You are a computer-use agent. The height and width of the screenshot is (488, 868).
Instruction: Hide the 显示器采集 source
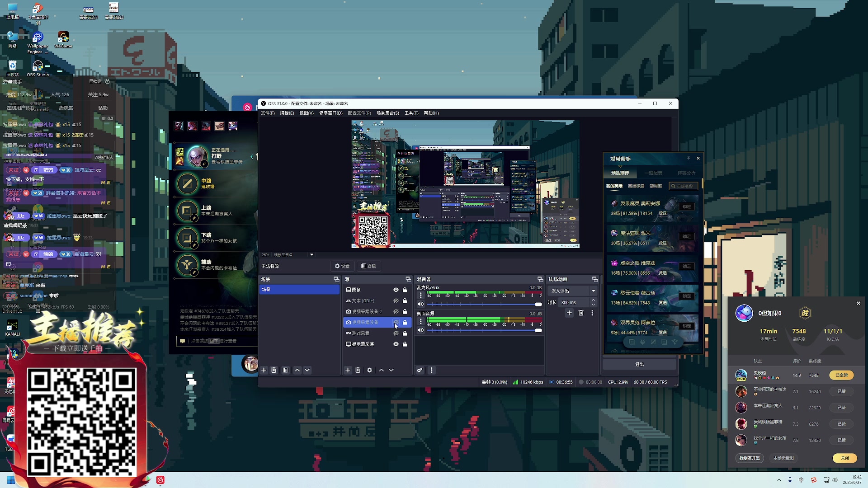click(396, 344)
